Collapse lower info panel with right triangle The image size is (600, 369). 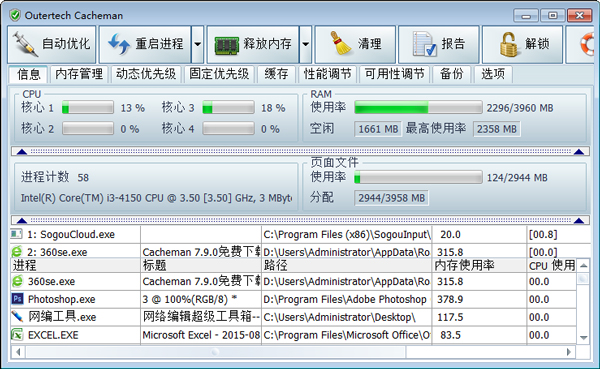point(579,220)
